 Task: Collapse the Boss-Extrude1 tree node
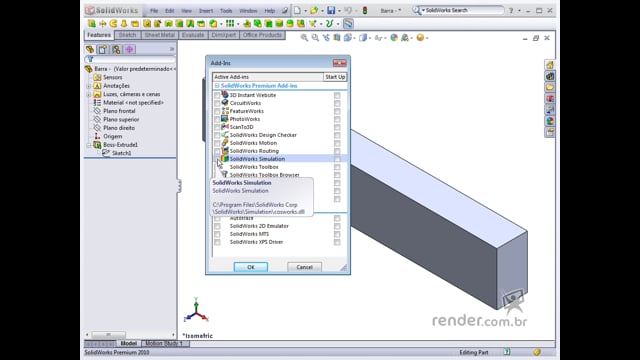(89, 145)
